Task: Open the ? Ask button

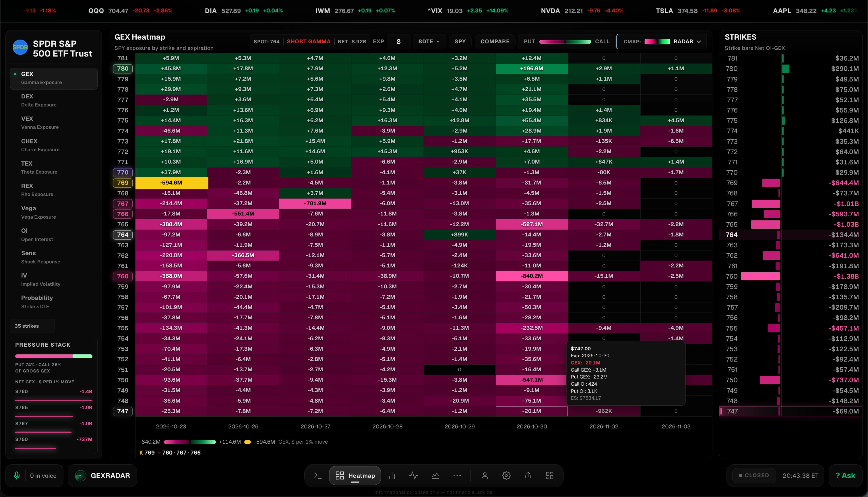Action: (x=845, y=475)
